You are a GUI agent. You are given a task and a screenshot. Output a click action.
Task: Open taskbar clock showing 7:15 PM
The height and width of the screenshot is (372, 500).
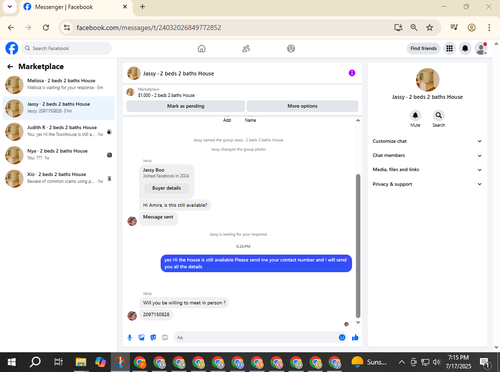458,362
